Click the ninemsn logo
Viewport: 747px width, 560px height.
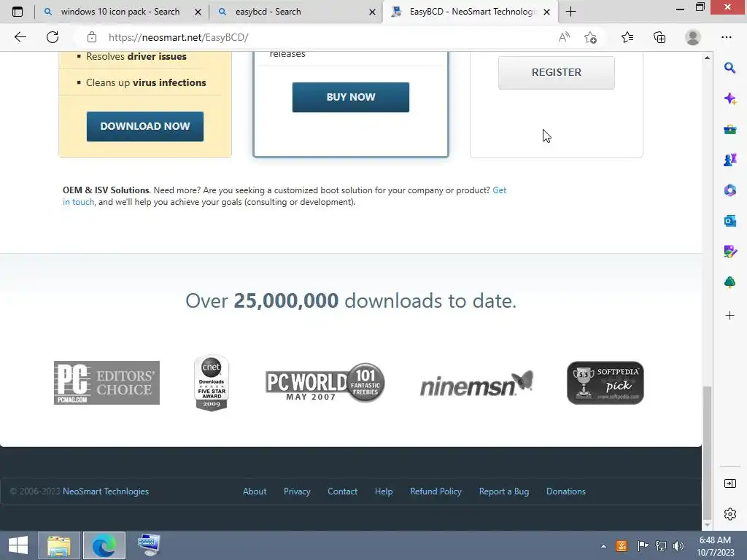[x=476, y=384]
